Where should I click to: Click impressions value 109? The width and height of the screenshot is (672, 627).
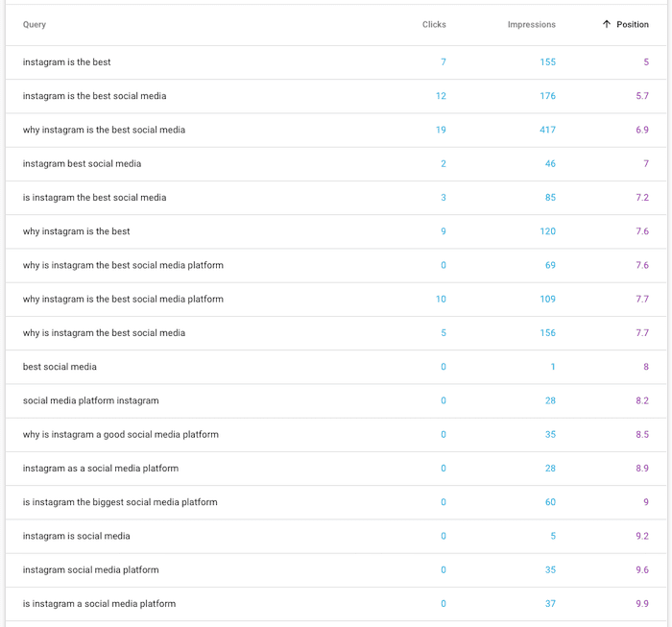pos(547,300)
